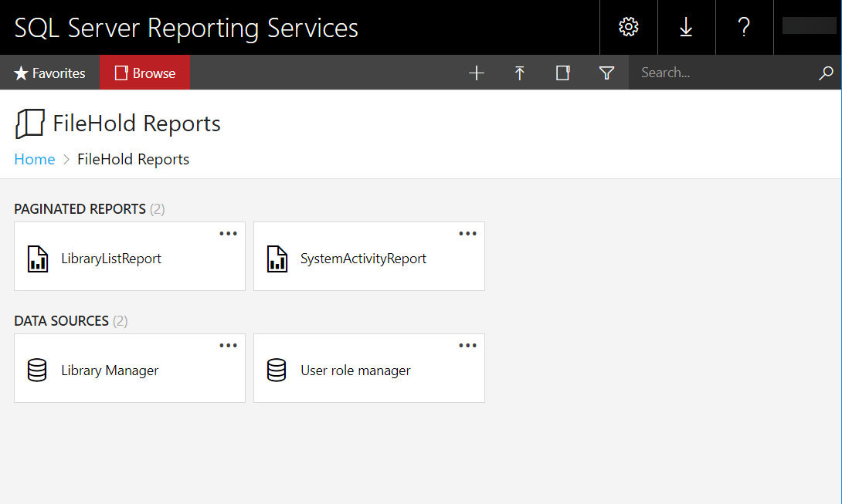Open the LibraryListReport paginated report
The height and width of the screenshot is (504, 842).
(110, 259)
